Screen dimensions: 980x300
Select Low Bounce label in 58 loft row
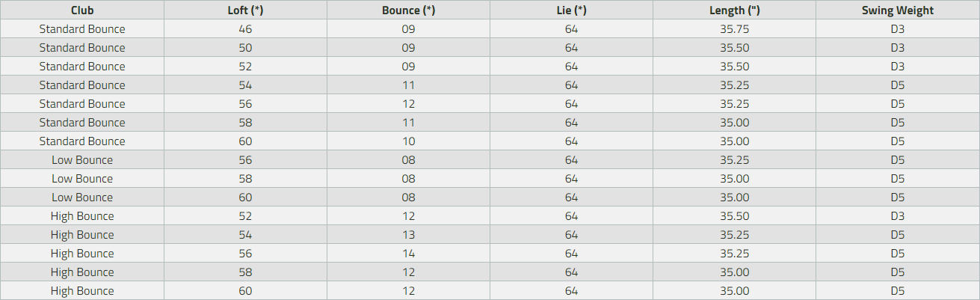click(82, 179)
